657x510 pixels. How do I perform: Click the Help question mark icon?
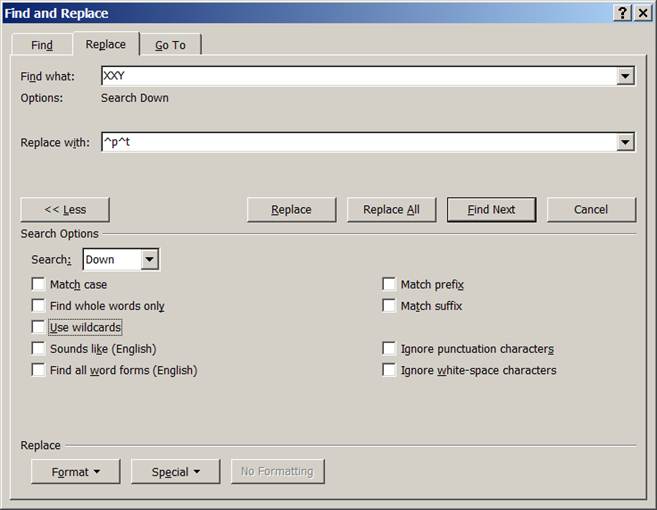622,13
